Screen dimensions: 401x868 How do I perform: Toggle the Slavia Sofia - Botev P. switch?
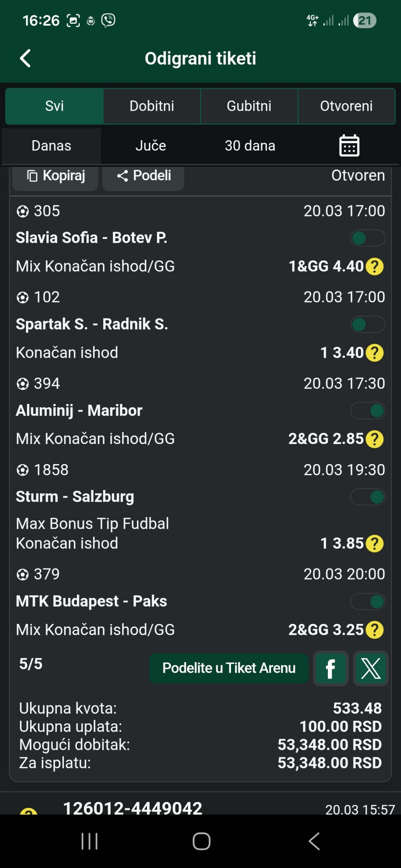pos(368,238)
